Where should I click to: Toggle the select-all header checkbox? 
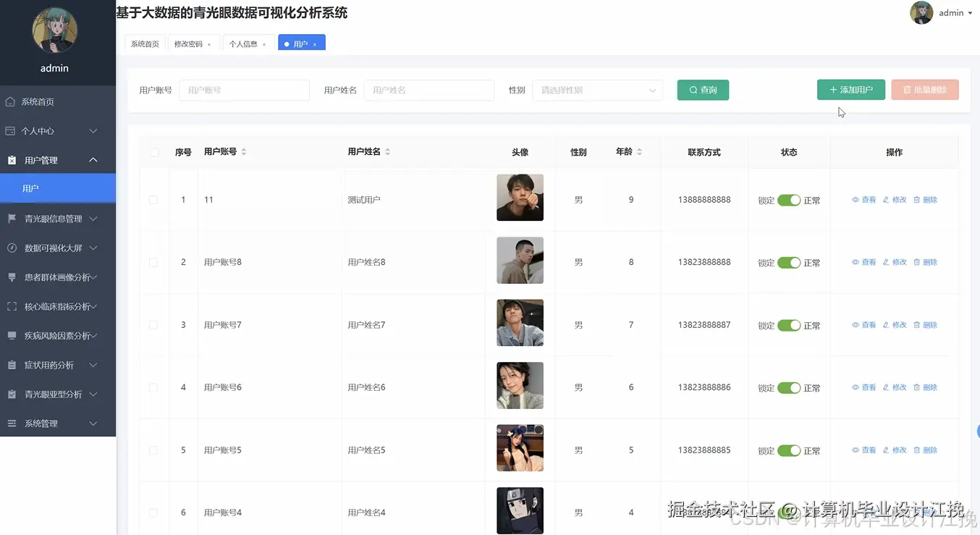tap(154, 152)
